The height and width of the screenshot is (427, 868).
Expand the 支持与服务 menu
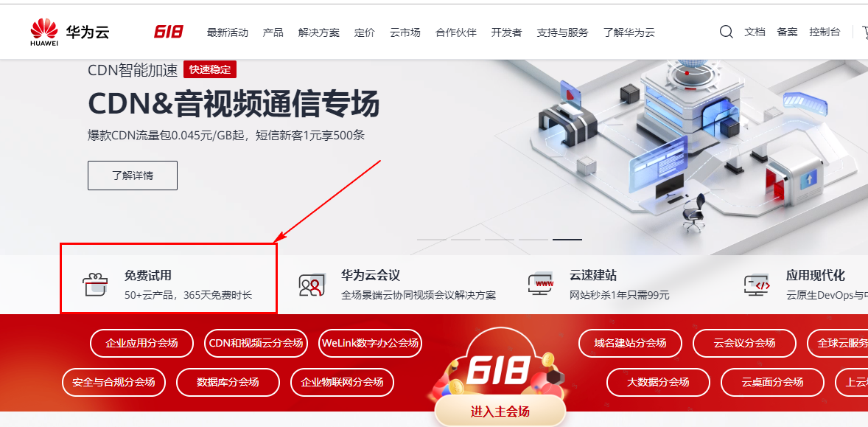point(562,32)
